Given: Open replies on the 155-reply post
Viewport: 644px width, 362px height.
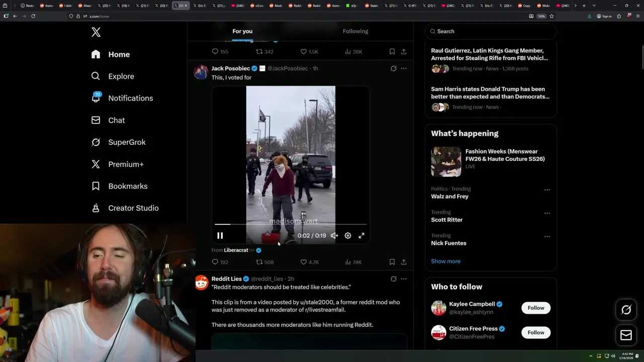Looking at the screenshot, I should (x=220, y=52).
